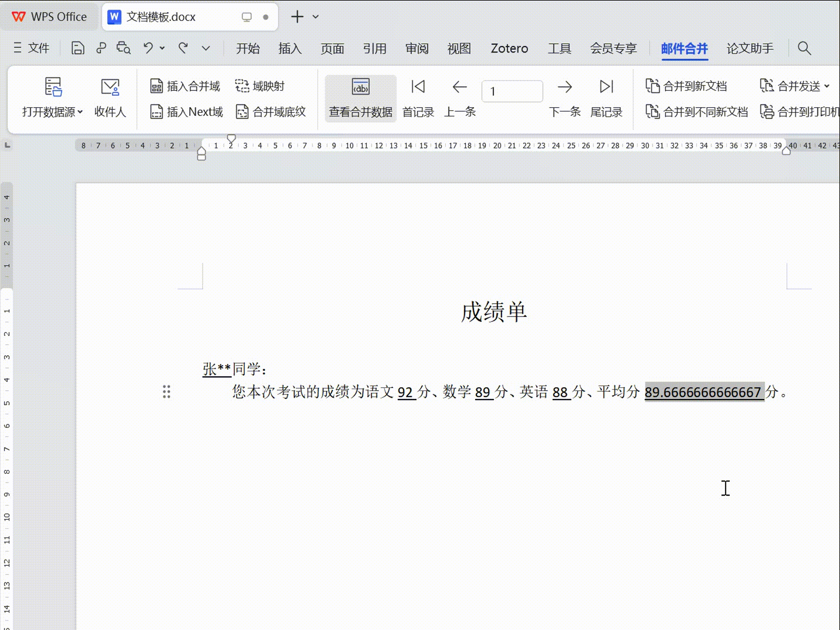Screen dimensions: 840x630
Task: Click the record number input field
Action: (512, 91)
